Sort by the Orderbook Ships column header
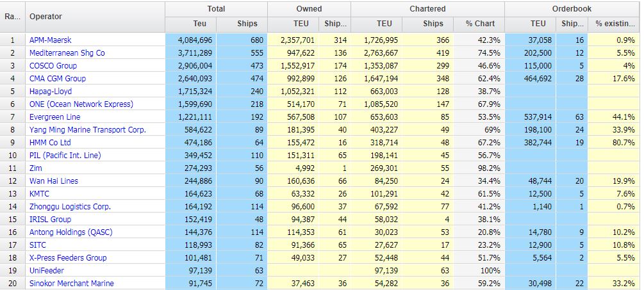 pyautogui.click(x=572, y=24)
